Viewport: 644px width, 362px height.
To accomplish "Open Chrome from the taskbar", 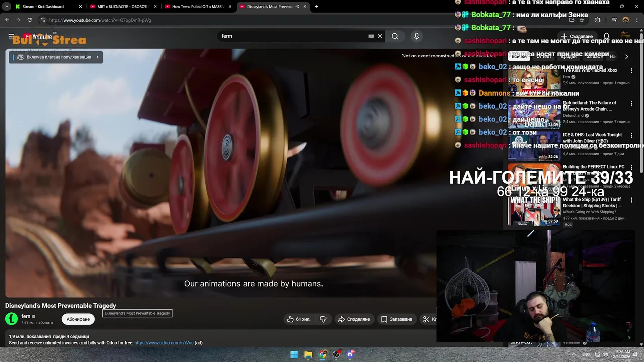I will [323, 354].
